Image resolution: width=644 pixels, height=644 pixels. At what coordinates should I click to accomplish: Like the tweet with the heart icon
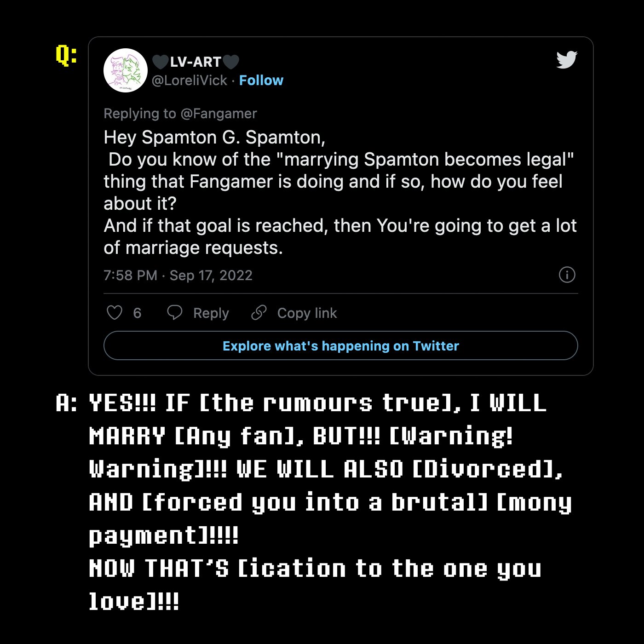115,313
